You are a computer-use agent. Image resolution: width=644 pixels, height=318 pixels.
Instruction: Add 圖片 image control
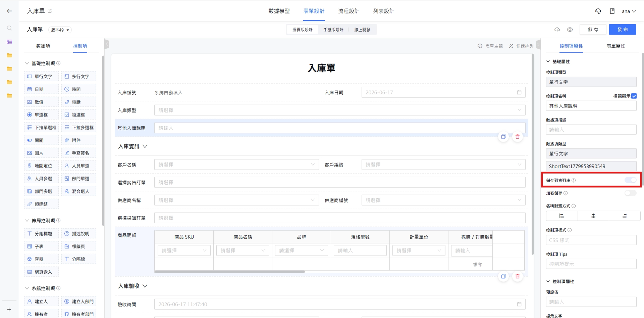pyautogui.click(x=41, y=153)
